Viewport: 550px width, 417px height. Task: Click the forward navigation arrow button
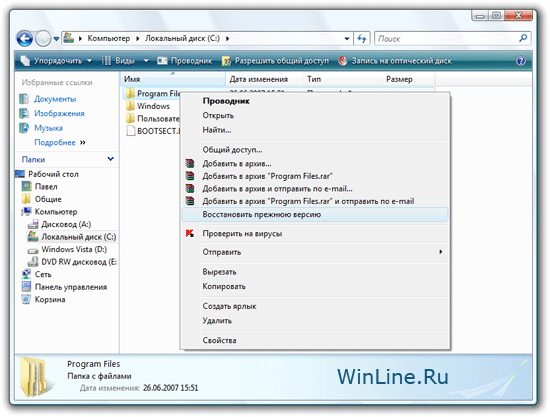click(43, 39)
